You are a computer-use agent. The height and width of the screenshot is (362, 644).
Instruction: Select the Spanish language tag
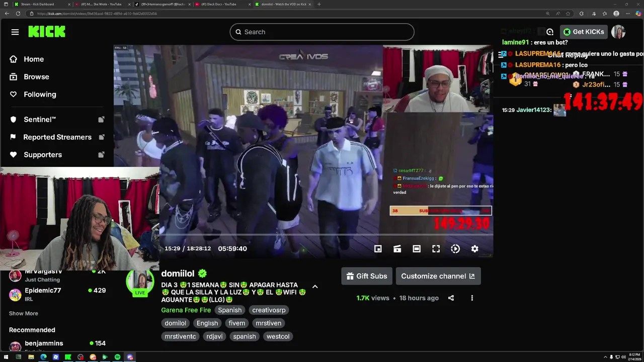230,310
